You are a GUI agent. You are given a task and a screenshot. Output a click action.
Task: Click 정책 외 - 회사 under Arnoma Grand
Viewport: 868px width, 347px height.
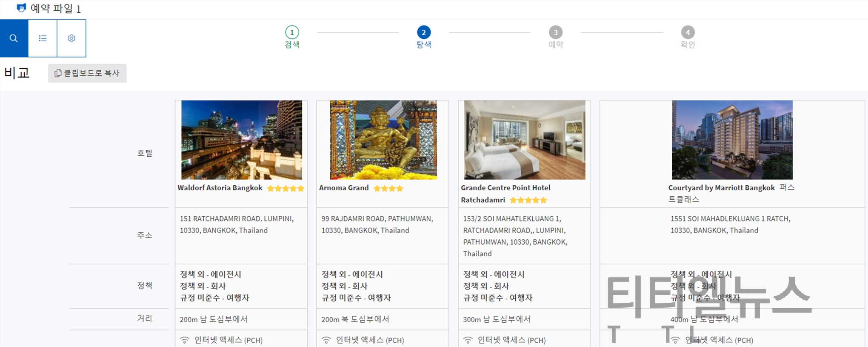(x=344, y=286)
